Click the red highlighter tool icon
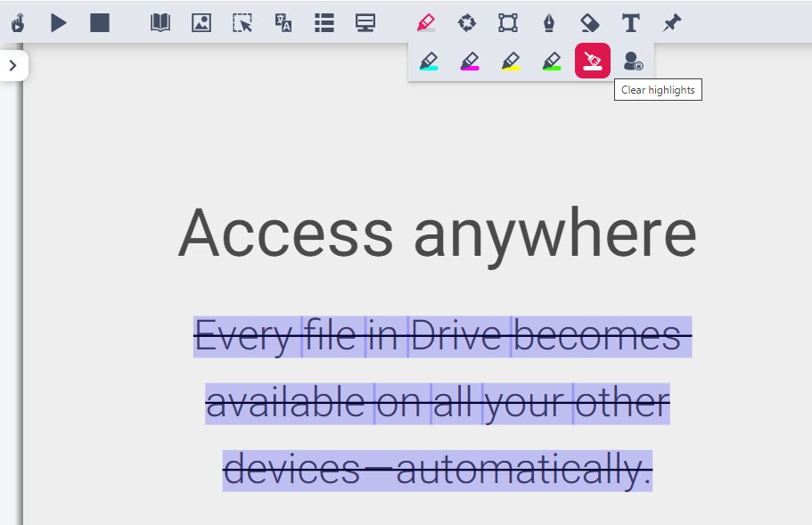This screenshot has width=812, height=525. (x=426, y=23)
